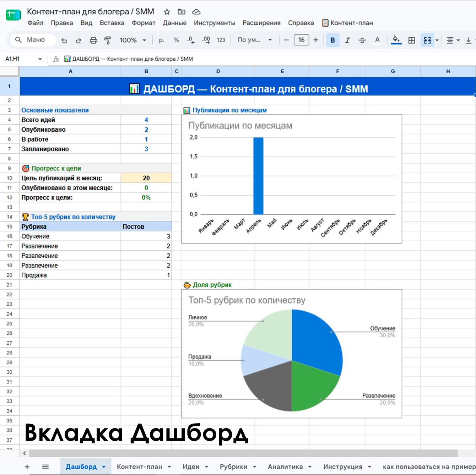The width and height of the screenshot is (476, 475).
Task: Decrease decimal places icon
Action: click(191, 40)
